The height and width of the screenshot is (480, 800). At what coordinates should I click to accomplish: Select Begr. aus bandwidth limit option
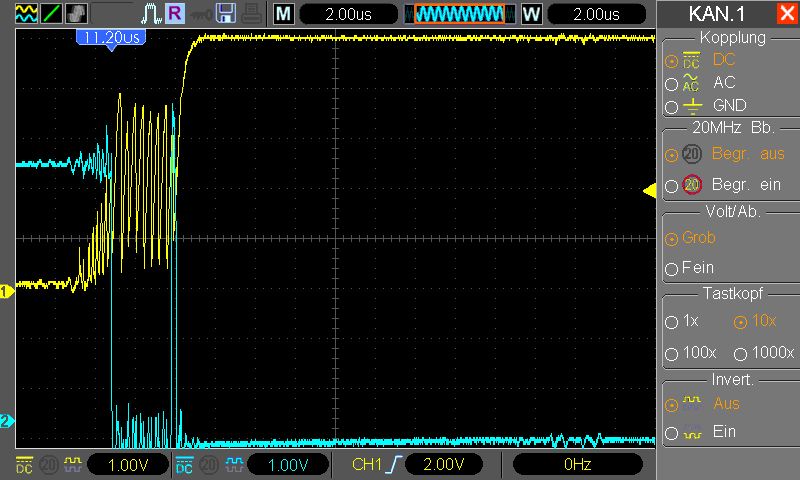[671, 155]
